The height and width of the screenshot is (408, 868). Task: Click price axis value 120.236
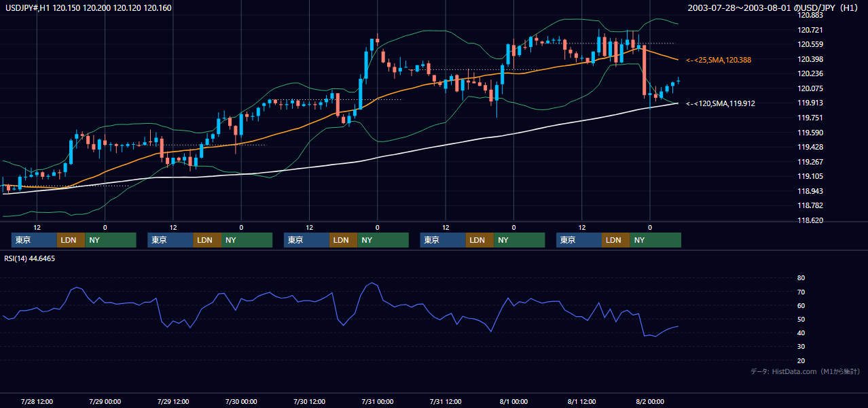[x=812, y=73]
